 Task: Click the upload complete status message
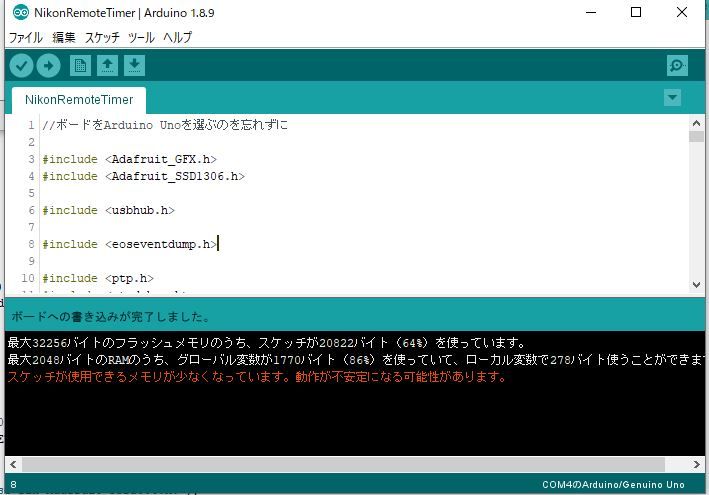(x=111, y=316)
